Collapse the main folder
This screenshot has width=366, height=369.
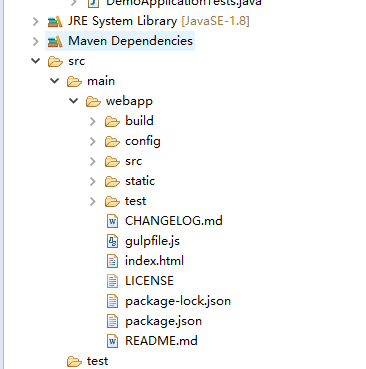click(54, 81)
